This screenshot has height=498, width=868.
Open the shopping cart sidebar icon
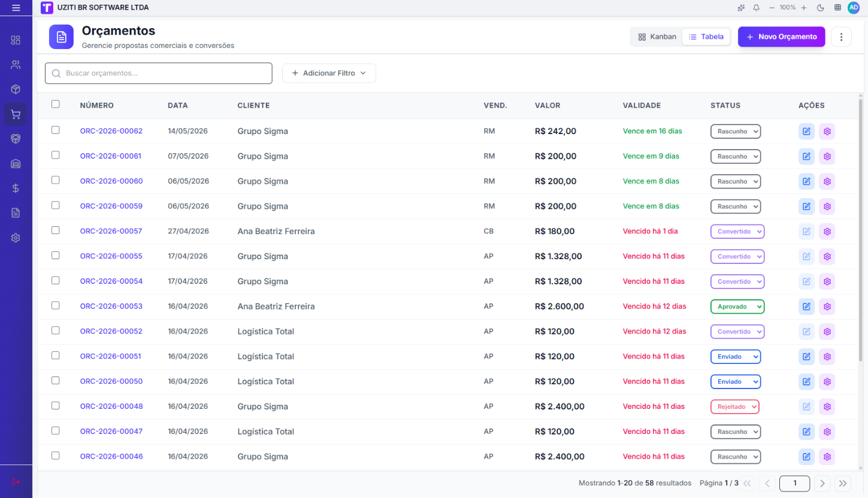[x=16, y=114]
